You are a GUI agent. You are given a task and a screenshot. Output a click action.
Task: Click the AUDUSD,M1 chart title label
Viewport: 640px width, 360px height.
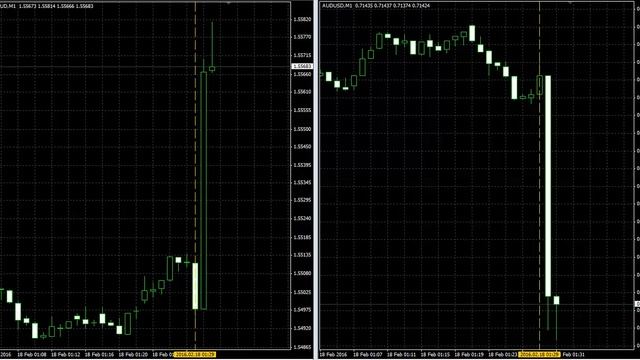click(337, 6)
